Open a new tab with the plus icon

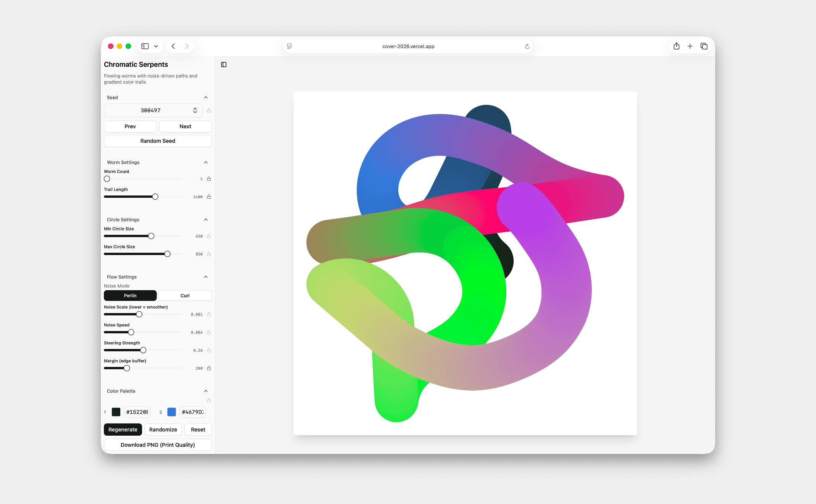690,46
